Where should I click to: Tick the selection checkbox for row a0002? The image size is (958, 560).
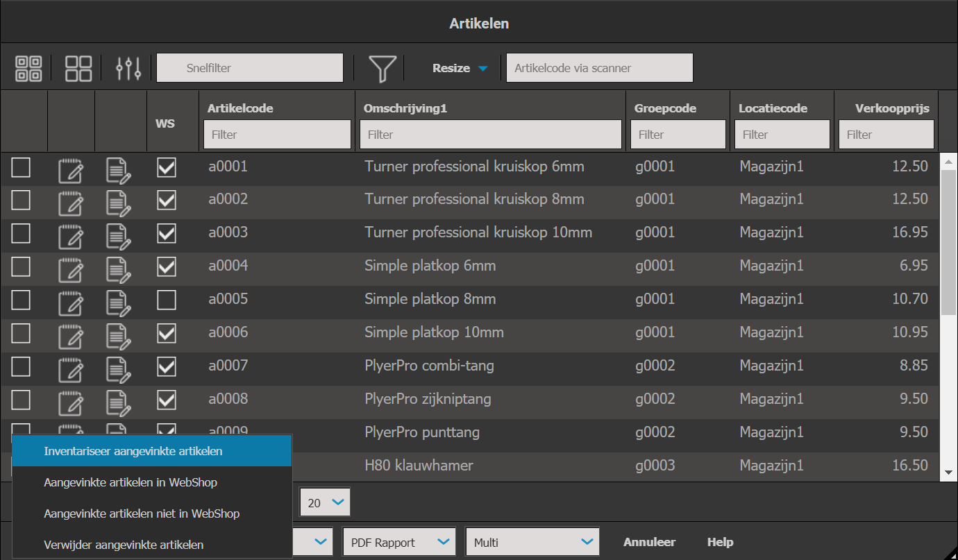(21, 200)
